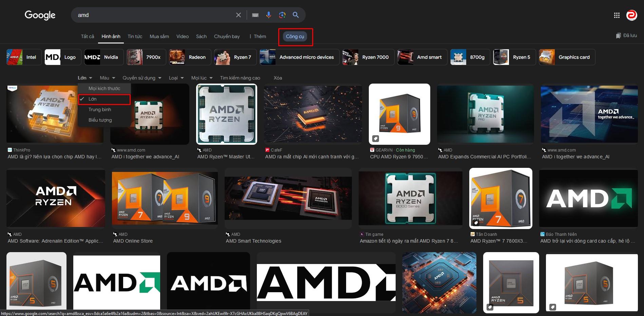Click Xóa to clear filters
Viewport: 644px width, 316px height.
click(x=278, y=78)
